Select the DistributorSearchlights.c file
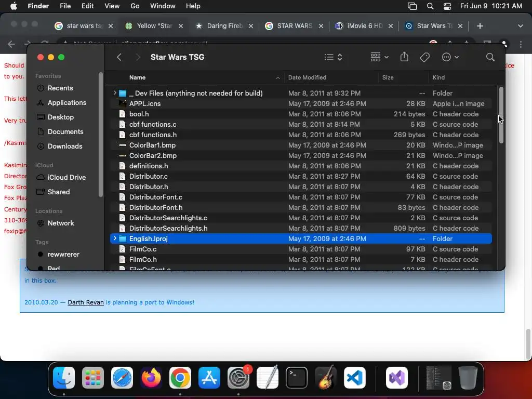Screen dimensions: 532x399 pos(301,218)
